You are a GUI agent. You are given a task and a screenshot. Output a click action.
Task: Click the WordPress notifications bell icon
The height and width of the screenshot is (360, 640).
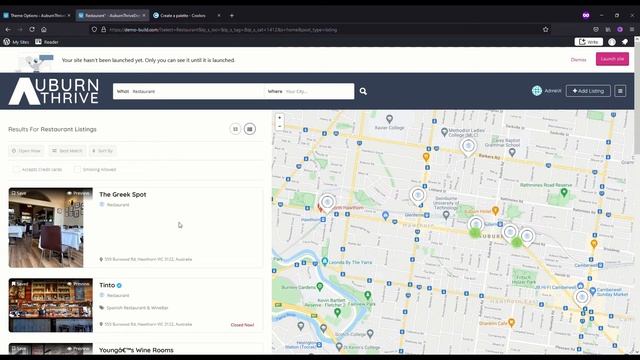[624, 42]
